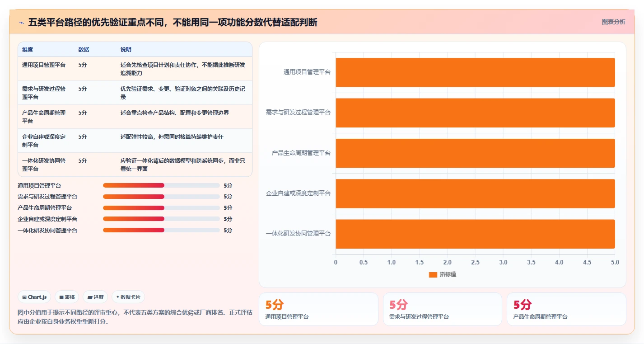Image resolution: width=644 pixels, height=344 pixels.
Task: Click description starting 应验证一体化背后
Action: [x=183, y=165]
